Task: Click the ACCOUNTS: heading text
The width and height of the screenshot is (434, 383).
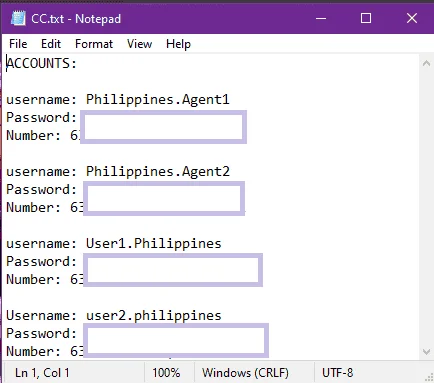Action: click(42, 63)
